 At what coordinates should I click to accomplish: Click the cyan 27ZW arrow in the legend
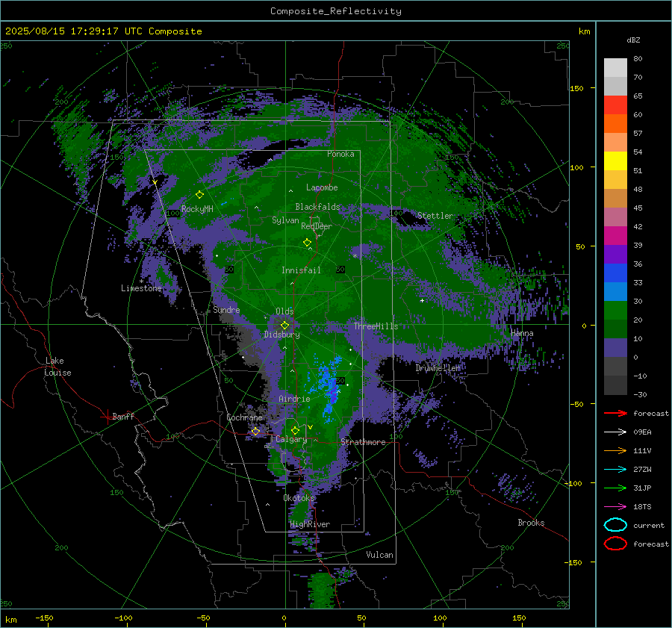tap(615, 469)
